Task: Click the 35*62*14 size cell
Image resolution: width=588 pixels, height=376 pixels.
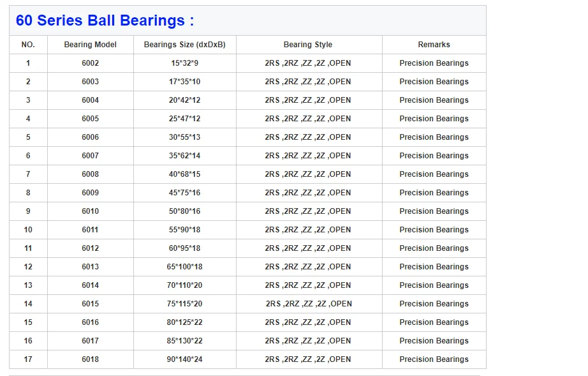Action: (185, 156)
